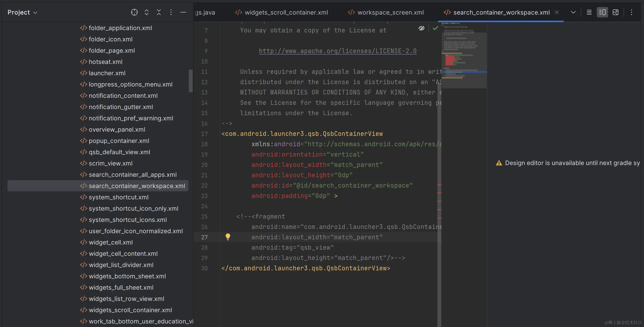
Task: Expand all in Project panel
Action: [x=147, y=12]
